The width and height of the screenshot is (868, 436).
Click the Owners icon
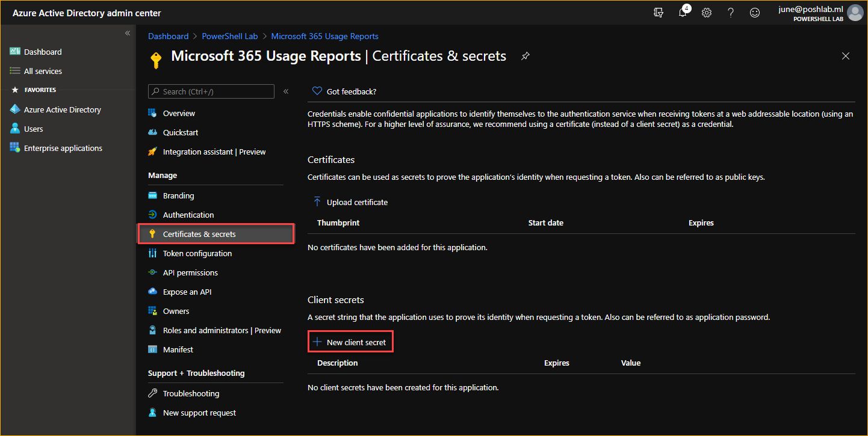pos(152,311)
